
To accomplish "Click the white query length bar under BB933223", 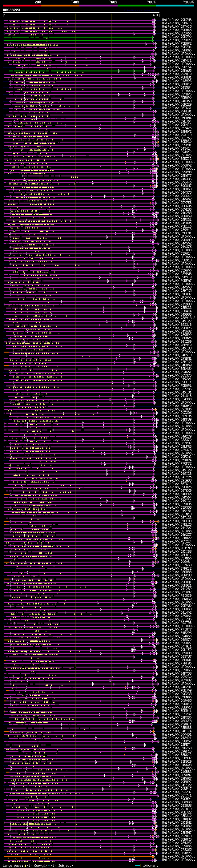I will (x=81, y=13).
